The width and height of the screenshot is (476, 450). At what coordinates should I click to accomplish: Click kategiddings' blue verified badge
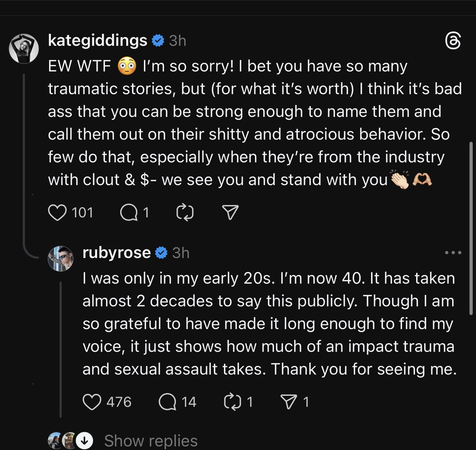coord(158,41)
